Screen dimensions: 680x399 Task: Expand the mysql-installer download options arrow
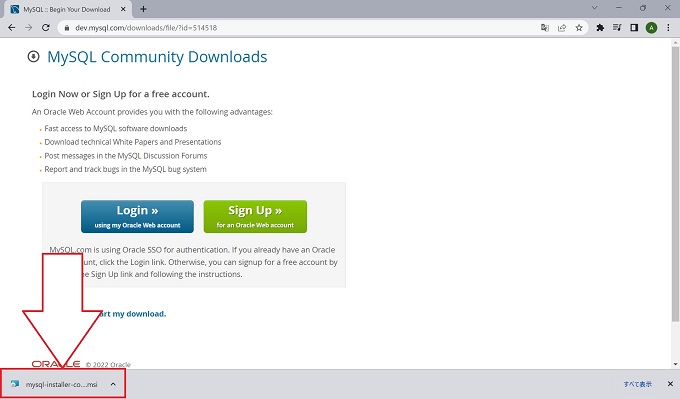pyautogui.click(x=113, y=384)
